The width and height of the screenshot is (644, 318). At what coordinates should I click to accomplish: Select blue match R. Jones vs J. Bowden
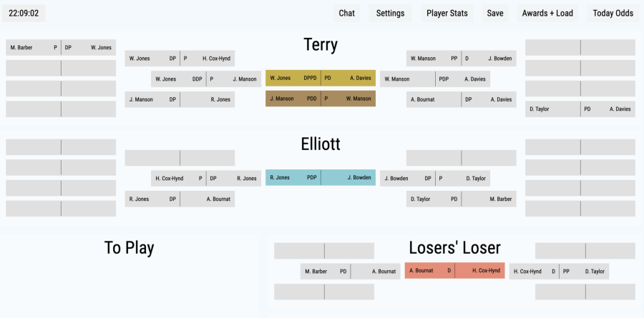pos(321,178)
